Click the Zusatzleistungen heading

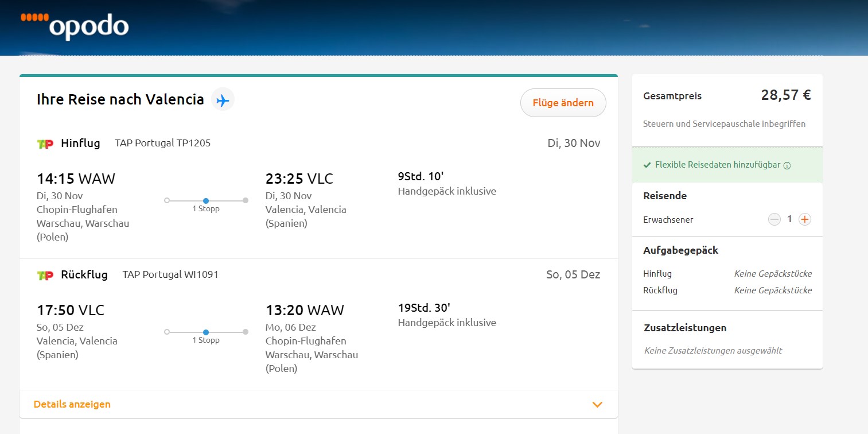[686, 328]
